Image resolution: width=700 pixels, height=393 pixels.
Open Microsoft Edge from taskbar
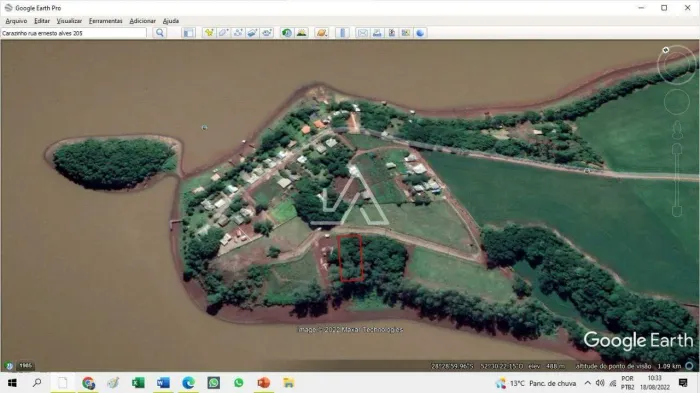[x=188, y=383]
